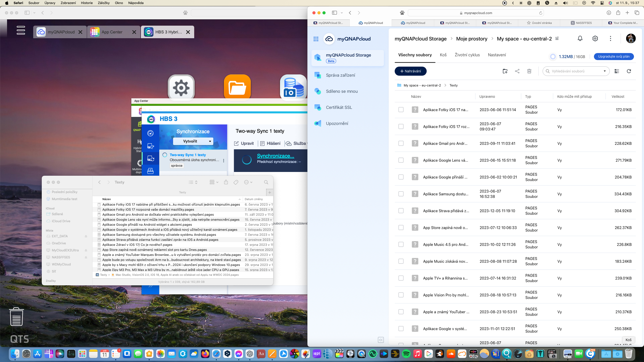Open the Historie menu in the menu bar
644x362 pixels.
[87, 3]
